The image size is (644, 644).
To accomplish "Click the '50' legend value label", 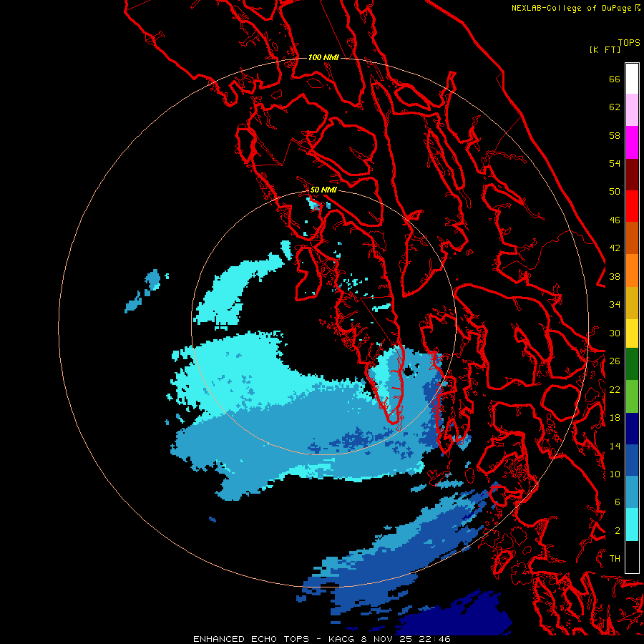I will (615, 192).
